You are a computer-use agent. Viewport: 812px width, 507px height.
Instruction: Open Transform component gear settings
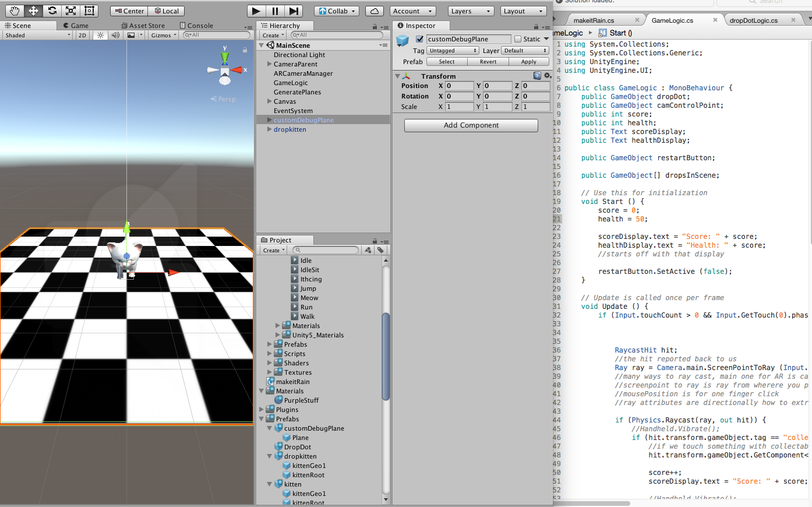click(547, 76)
